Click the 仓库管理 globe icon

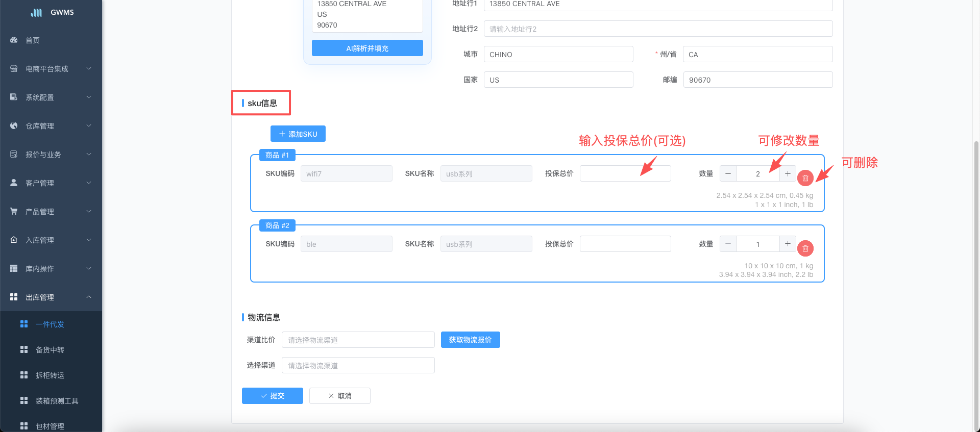point(14,125)
